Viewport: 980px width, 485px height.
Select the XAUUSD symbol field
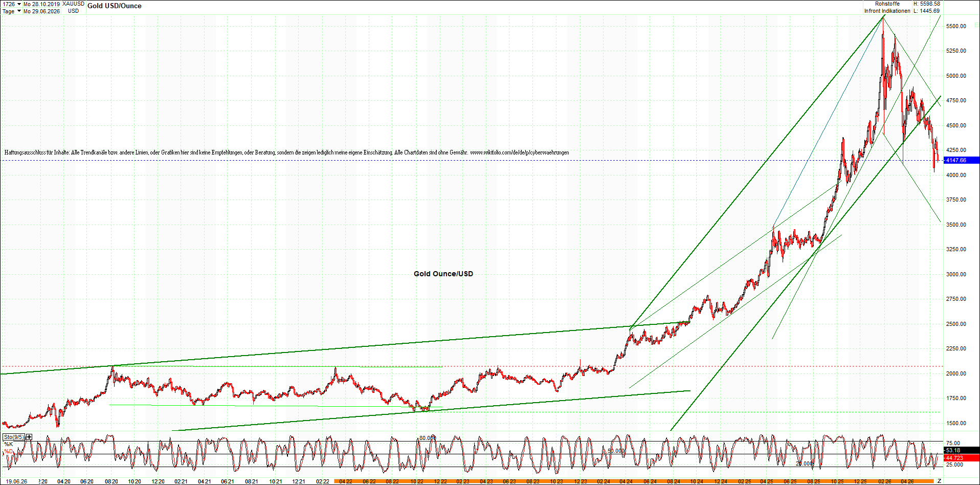pyautogui.click(x=73, y=4)
